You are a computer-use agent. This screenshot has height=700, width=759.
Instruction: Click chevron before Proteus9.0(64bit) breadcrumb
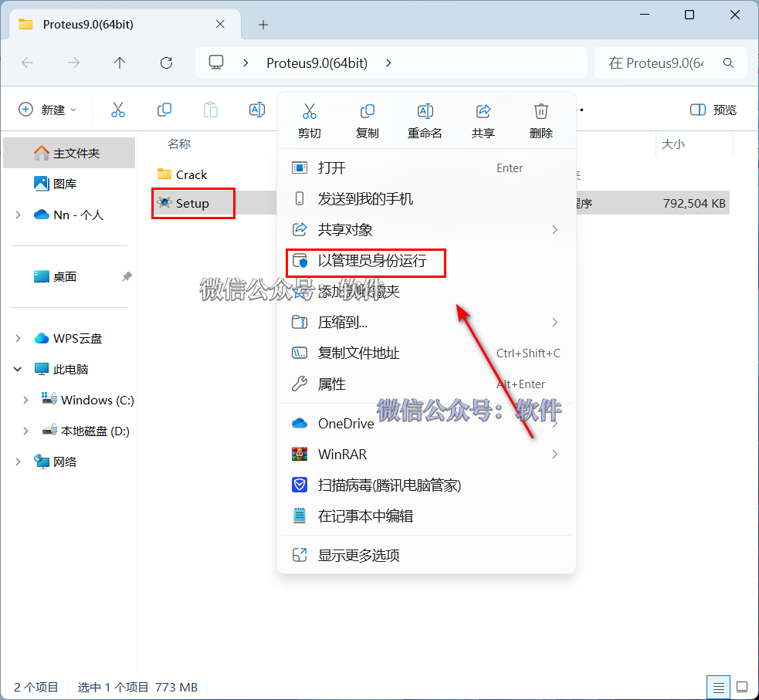(246, 63)
